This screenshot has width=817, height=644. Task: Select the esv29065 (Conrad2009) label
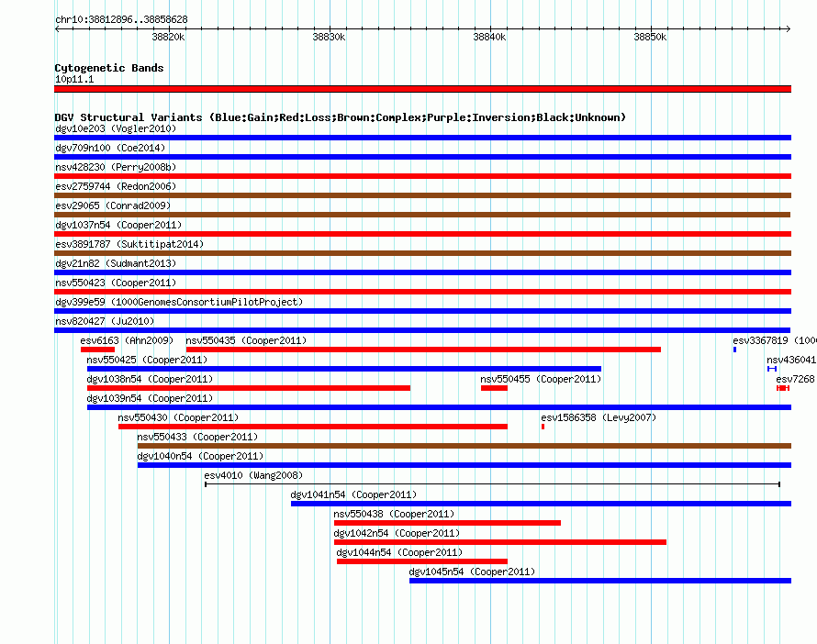coord(113,205)
